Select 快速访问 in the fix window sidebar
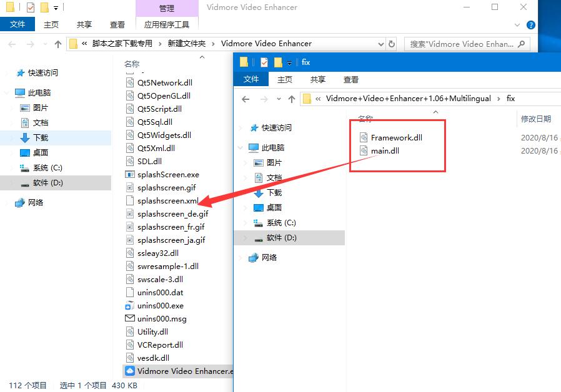Screen dimensions: 561x392 click(276, 128)
